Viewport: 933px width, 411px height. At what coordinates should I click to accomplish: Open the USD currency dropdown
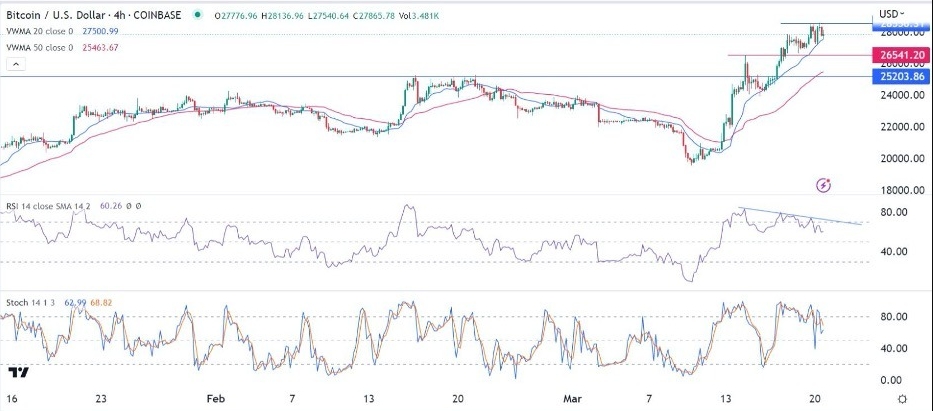[x=892, y=14]
